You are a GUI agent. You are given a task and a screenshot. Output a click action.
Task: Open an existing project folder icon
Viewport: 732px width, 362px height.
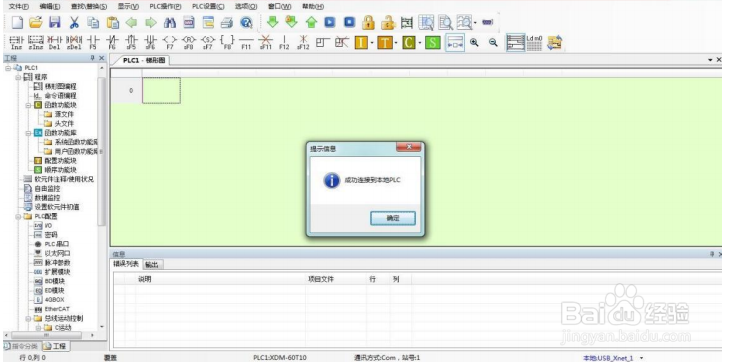click(36, 22)
